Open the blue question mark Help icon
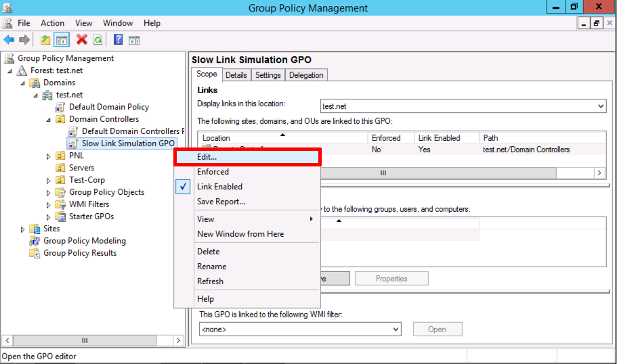This screenshot has height=364, width=617. pos(118,39)
